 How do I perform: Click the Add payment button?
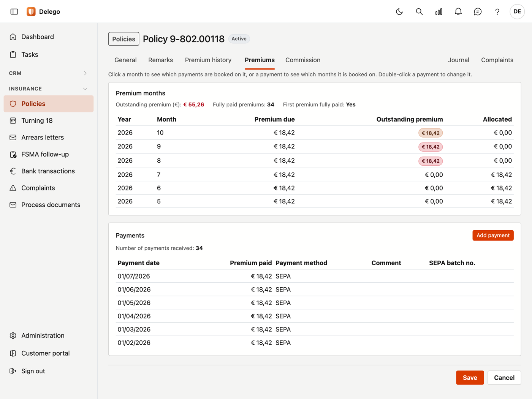pos(493,235)
